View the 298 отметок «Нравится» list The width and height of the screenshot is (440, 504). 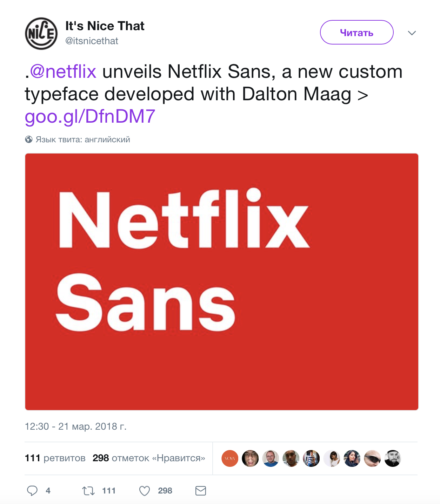pyautogui.click(x=149, y=458)
